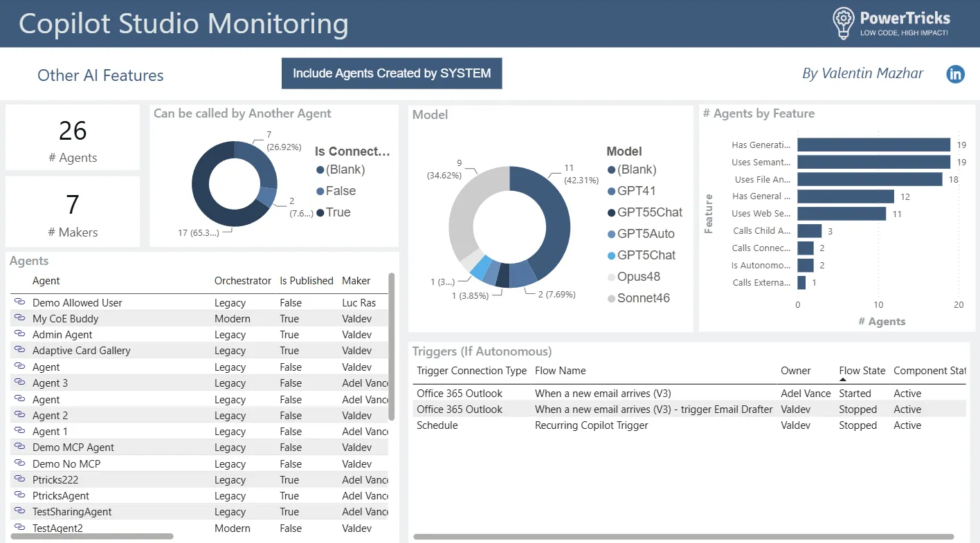
Task: Select the 26 # Agents card
Action: (x=73, y=138)
